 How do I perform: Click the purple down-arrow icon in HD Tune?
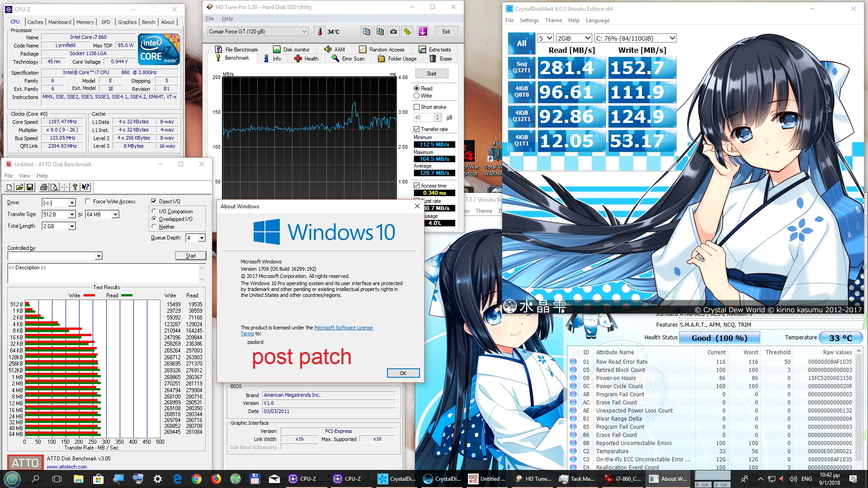click(423, 32)
